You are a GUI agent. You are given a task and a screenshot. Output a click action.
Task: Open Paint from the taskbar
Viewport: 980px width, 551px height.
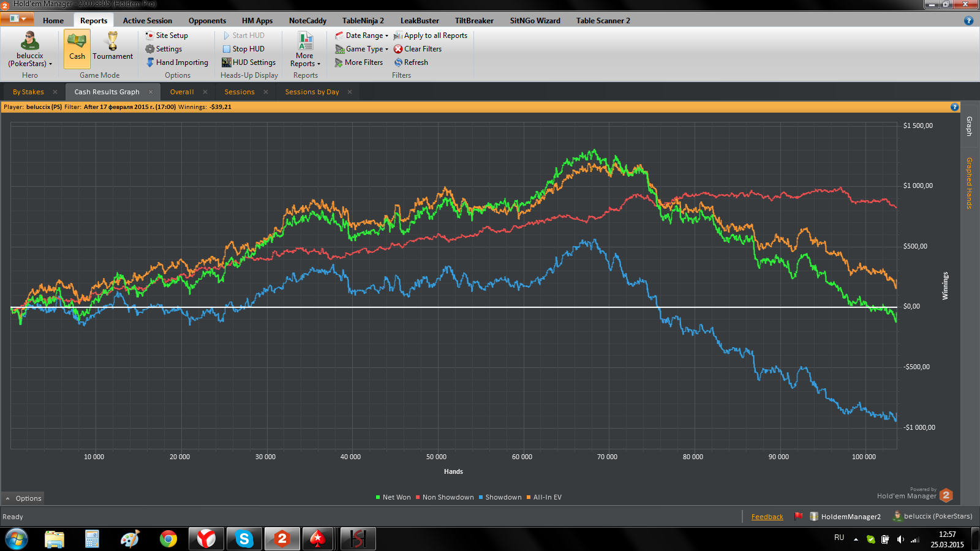click(x=130, y=539)
